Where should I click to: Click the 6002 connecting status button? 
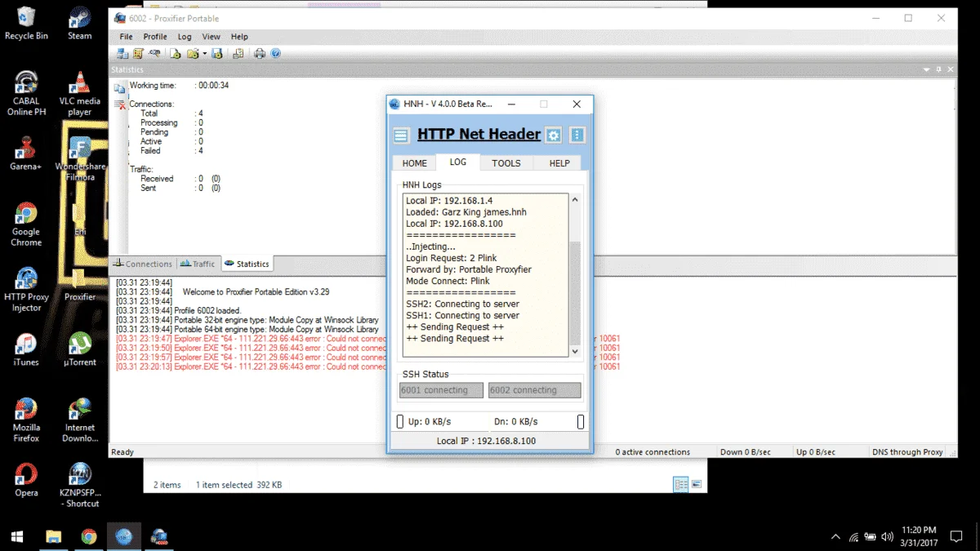(535, 390)
